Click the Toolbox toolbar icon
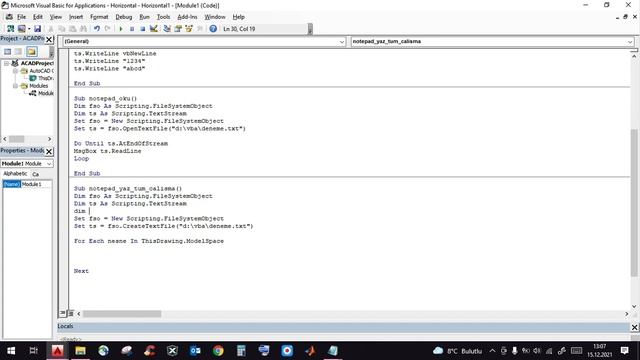The width and height of the screenshot is (640, 360). click(x=200, y=29)
